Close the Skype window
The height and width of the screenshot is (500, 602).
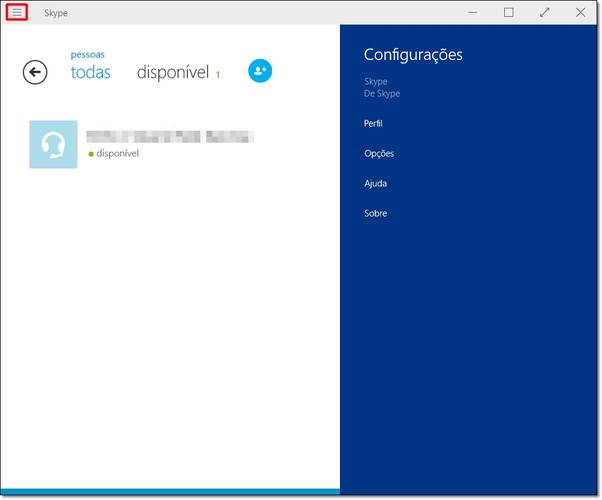(x=580, y=12)
